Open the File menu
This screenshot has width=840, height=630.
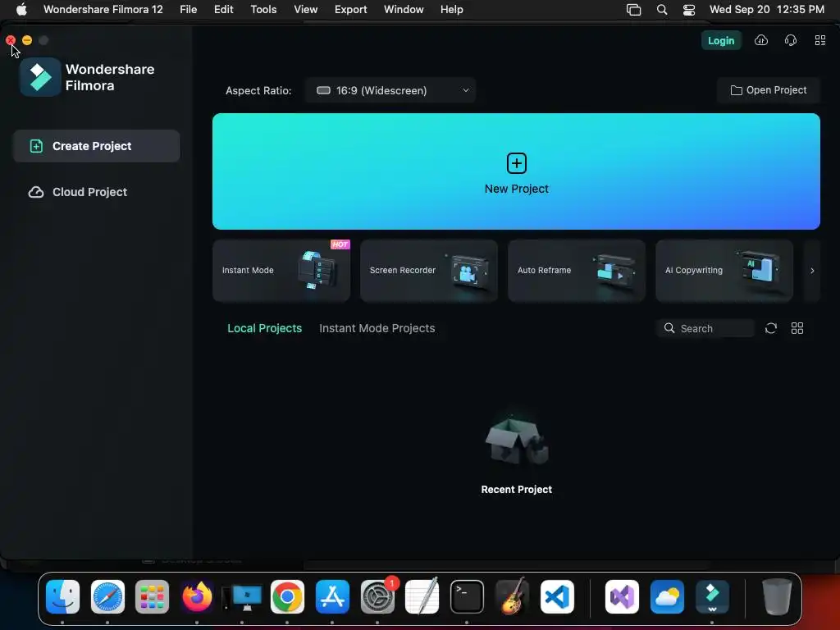pyautogui.click(x=188, y=10)
